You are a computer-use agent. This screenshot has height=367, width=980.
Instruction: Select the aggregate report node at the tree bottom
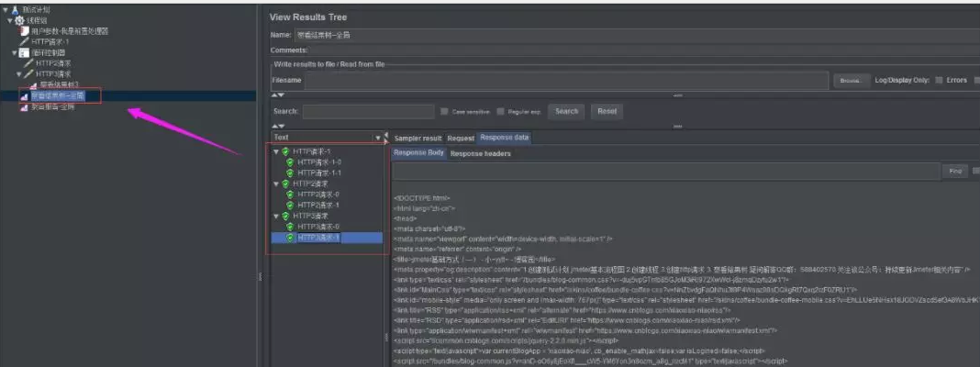(52, 107)
